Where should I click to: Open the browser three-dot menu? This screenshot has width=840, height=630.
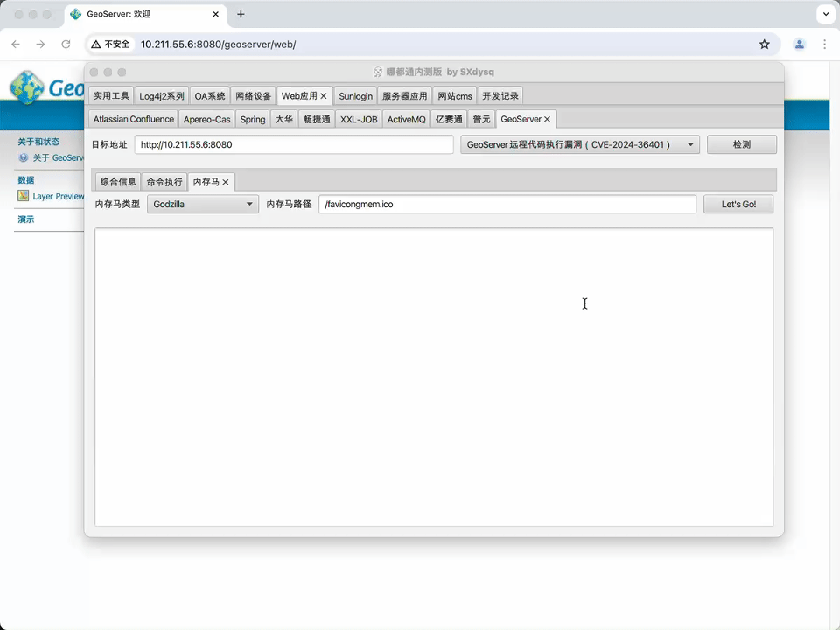824,44
